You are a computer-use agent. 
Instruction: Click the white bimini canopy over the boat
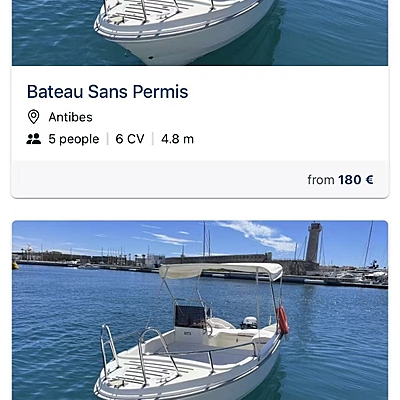point(221,271)
